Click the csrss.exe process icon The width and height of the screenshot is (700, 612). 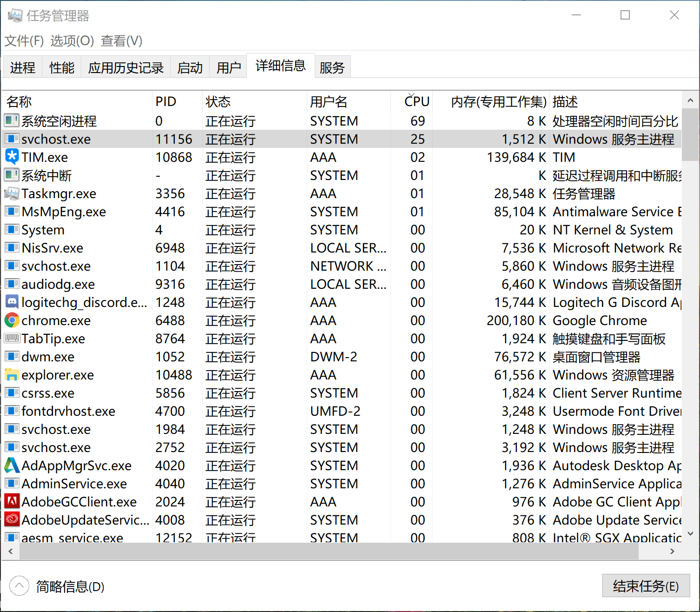click(x=12, y=392)
